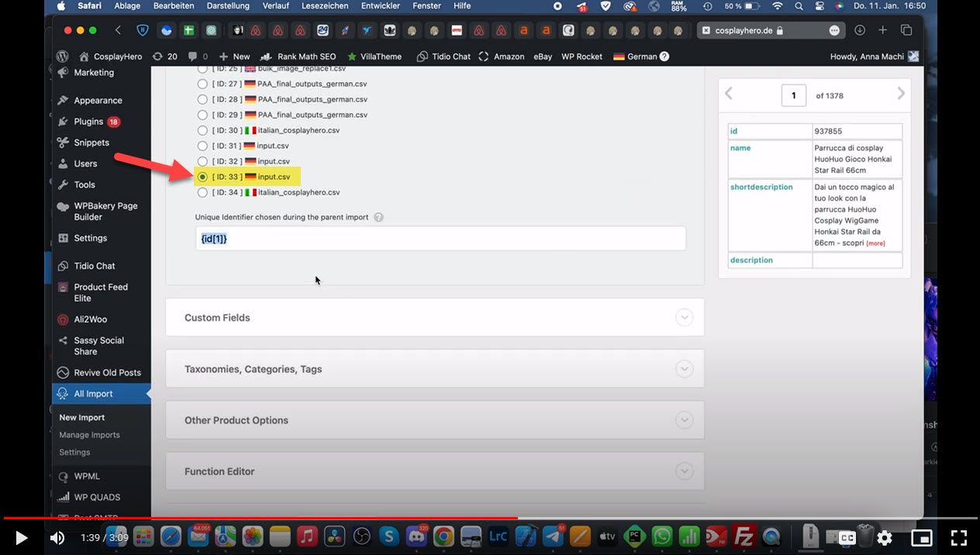The image size is (980, 555).
Task: Open New content menu in admin bar
Action: pyautogui.click(x=234, y=57)
